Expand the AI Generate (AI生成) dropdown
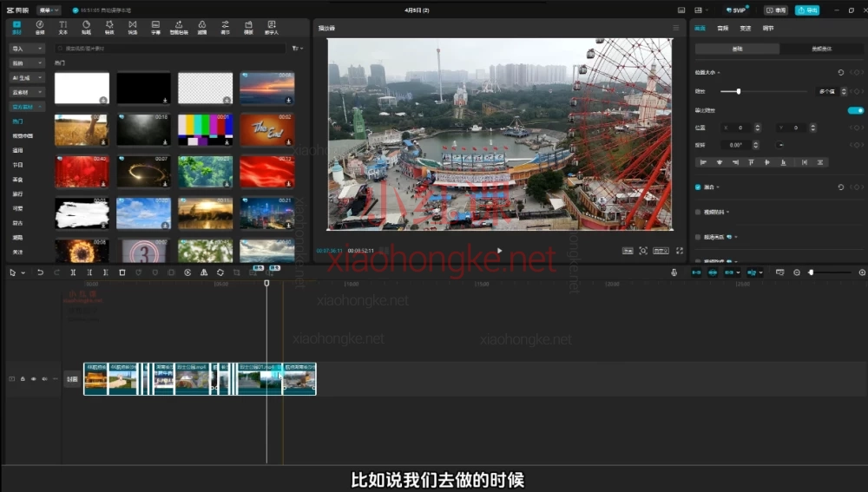 click(x=27, y=77)
